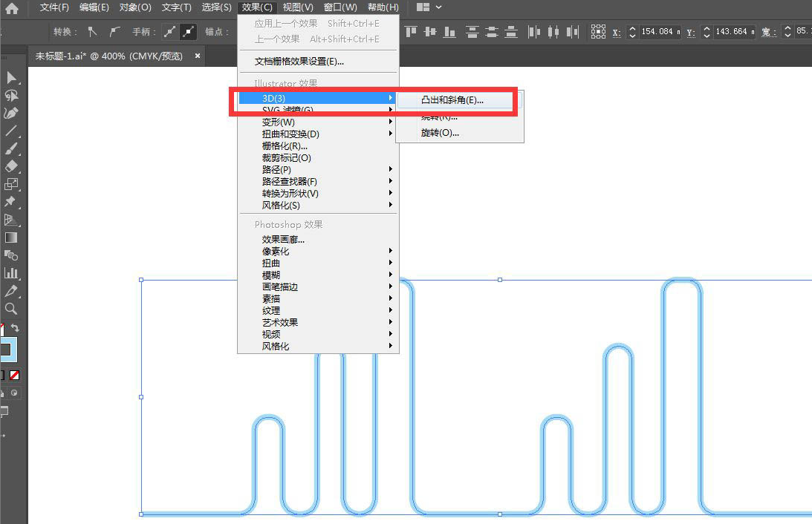Open the 视图(V) menu

coord(298,7)
